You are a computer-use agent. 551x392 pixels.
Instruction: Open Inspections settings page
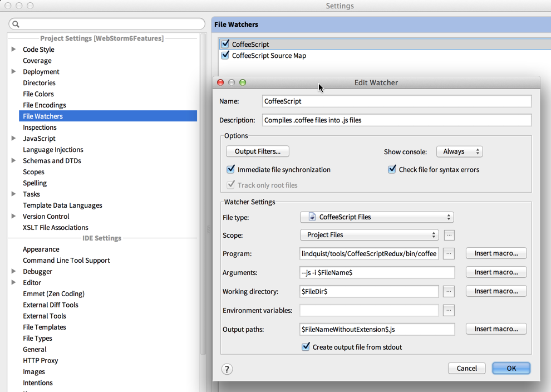coord(40,128)
